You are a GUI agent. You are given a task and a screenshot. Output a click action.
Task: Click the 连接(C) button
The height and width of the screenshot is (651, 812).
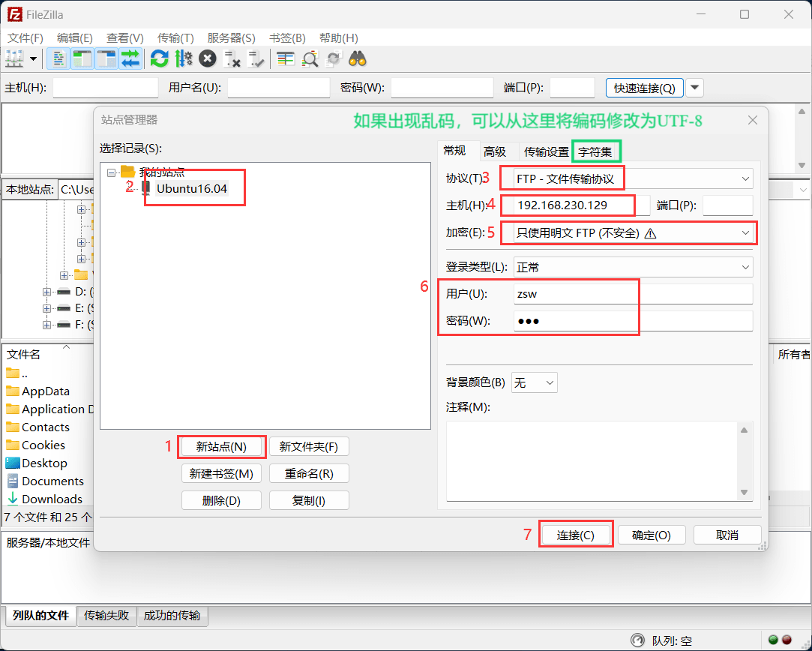(576, 535)
